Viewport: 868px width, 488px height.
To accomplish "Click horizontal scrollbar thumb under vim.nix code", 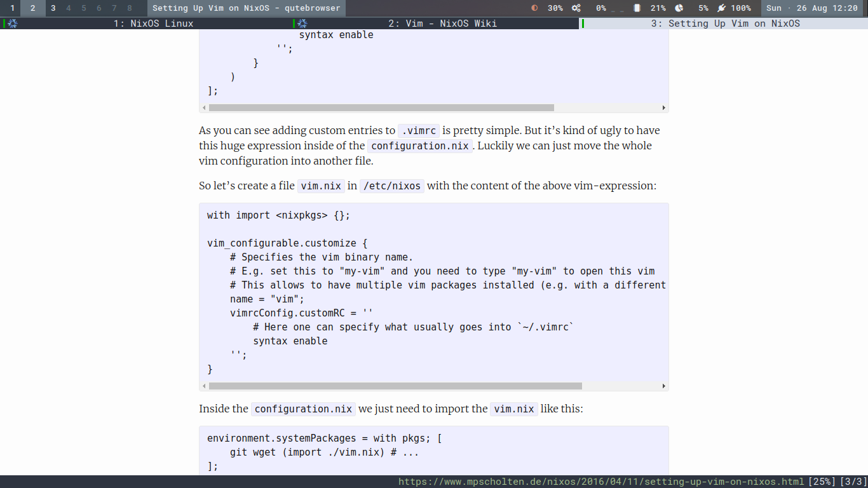I will coord(395,386).
